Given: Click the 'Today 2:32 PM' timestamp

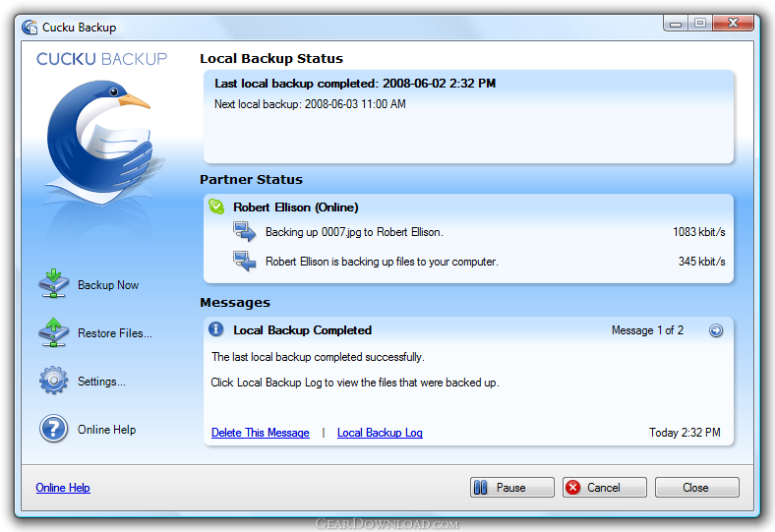Looking at the screenshot, I should [x=685, y=433].
